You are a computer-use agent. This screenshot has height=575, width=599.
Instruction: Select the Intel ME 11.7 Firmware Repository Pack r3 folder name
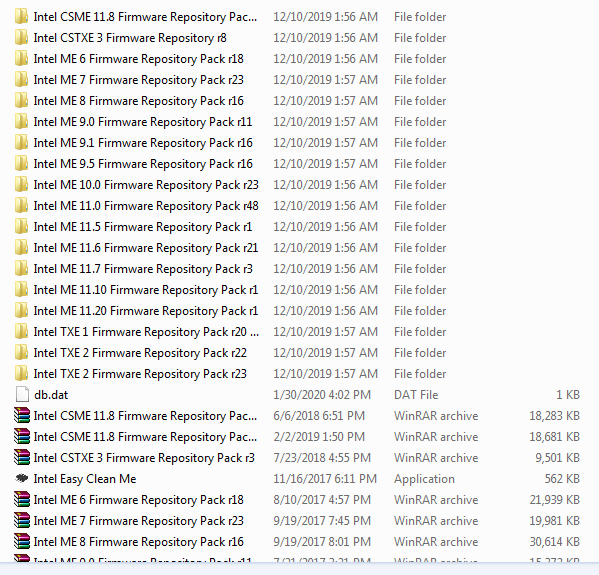pos(143,269)
